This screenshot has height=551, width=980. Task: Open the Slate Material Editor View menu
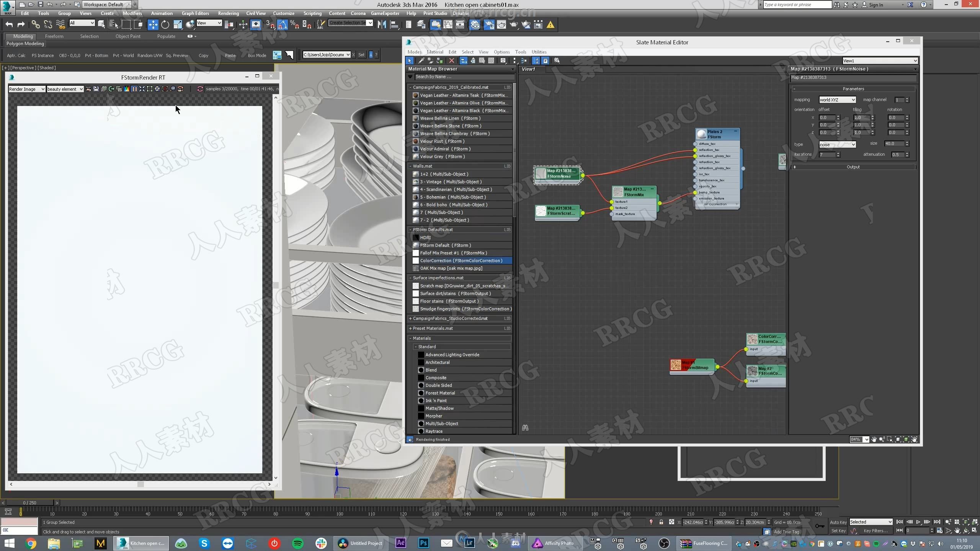[x=483, y=51]
